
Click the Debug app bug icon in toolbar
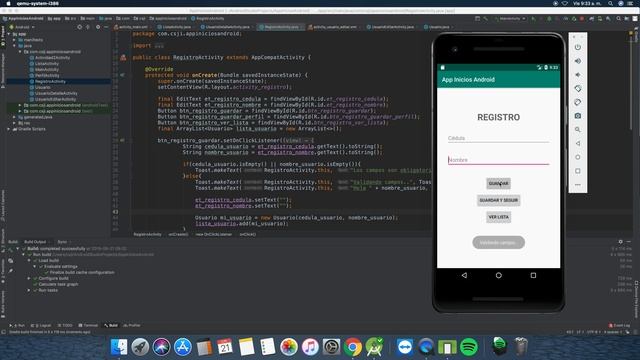pyautogui.click(x=549, y=18)
